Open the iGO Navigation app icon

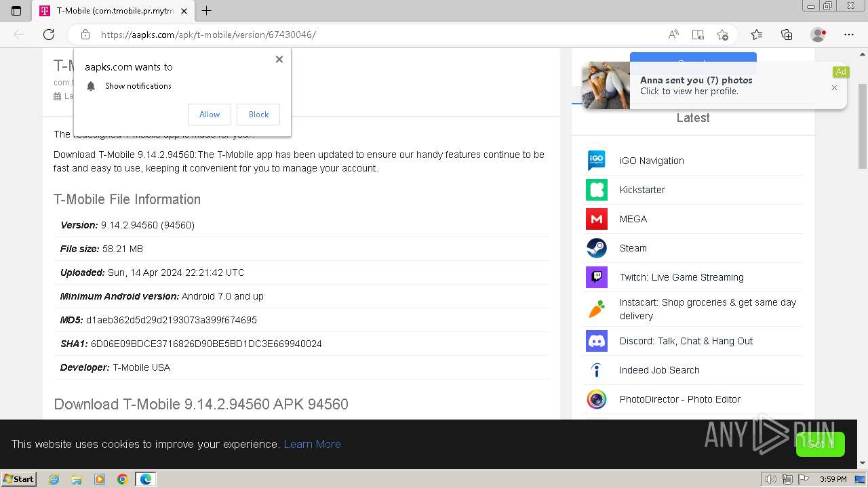click(597, 161)
